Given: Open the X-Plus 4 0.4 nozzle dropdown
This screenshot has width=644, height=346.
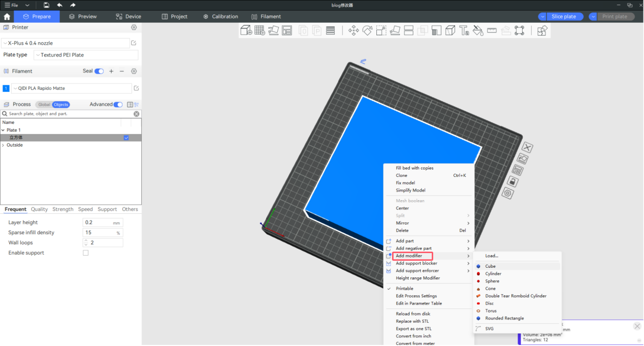Looking at the screenshot, I should point(66,43).
